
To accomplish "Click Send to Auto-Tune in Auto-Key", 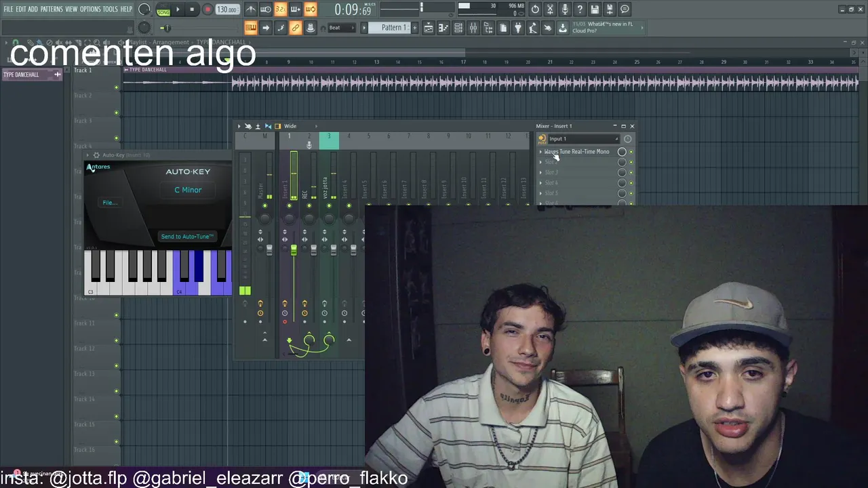I will [x=187, y=237].
